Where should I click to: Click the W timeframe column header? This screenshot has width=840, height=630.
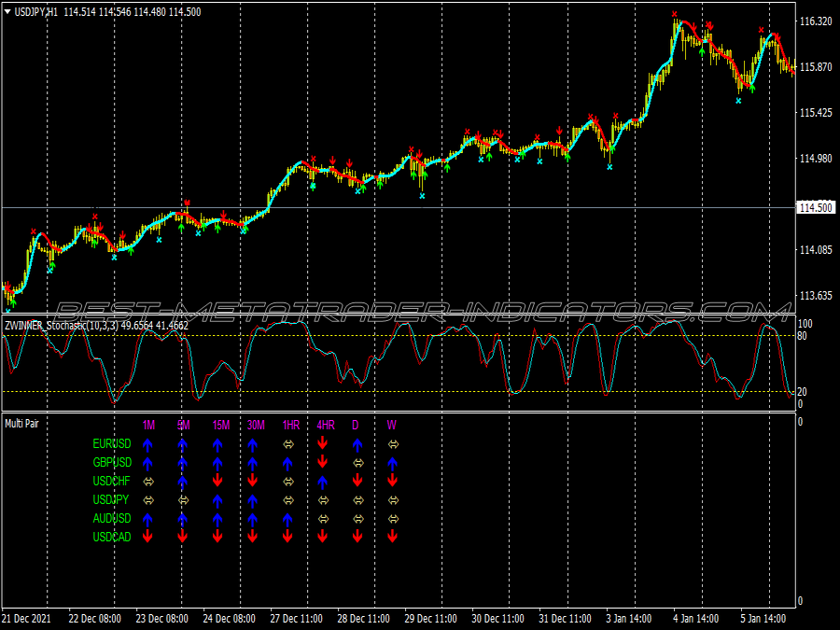[x=392, y=425]
